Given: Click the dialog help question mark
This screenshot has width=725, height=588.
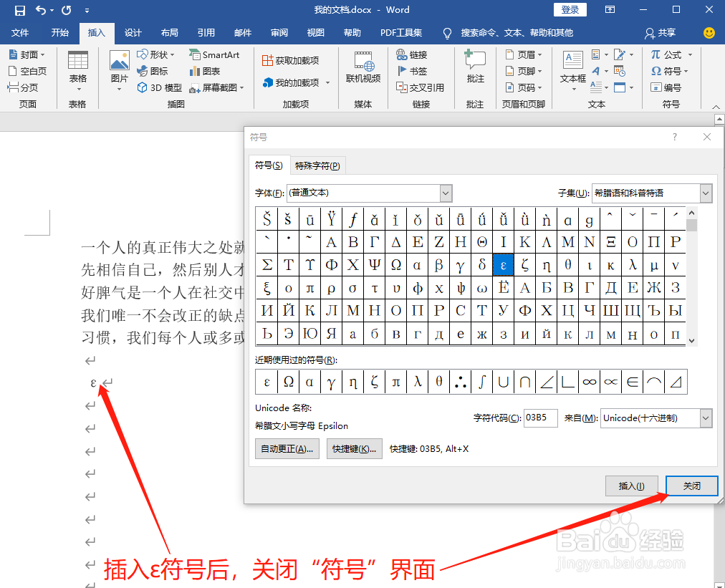Looking at the screenshot, I should (675, 137).
